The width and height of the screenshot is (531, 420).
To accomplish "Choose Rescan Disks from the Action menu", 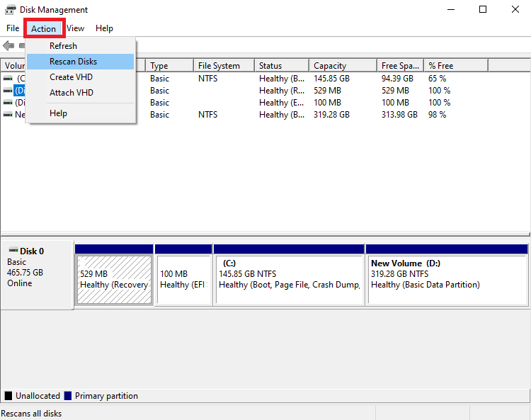I will [81, 62].
